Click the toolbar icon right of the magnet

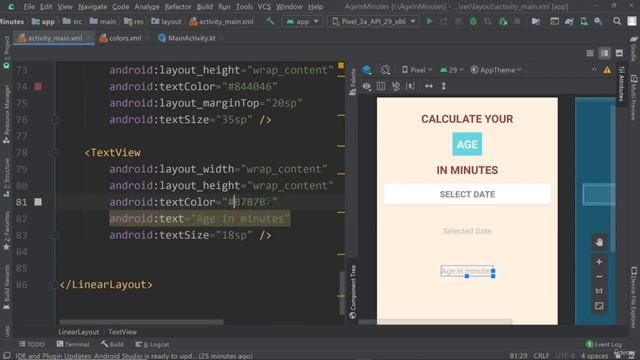[411, 86]
